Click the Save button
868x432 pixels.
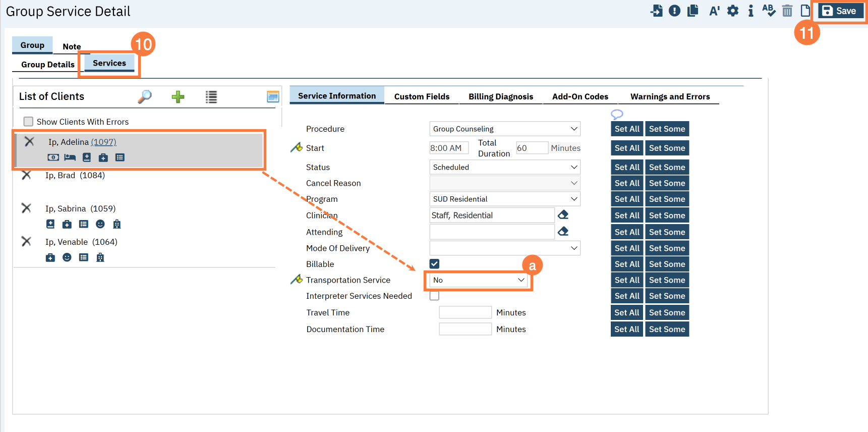(x=839, y=11)
